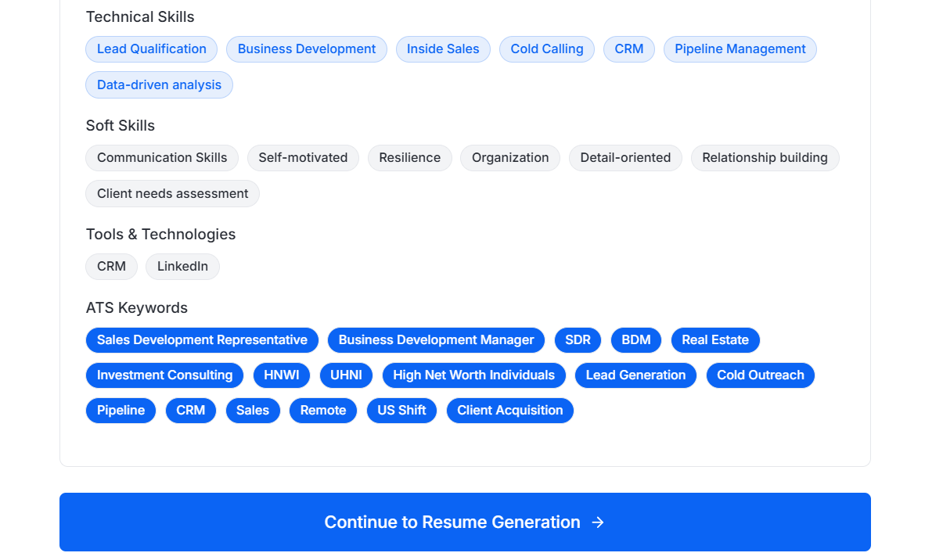Click the Sales Development Representative keyword
The width and height of the screenshot is (925, 560).
[202, 339]
